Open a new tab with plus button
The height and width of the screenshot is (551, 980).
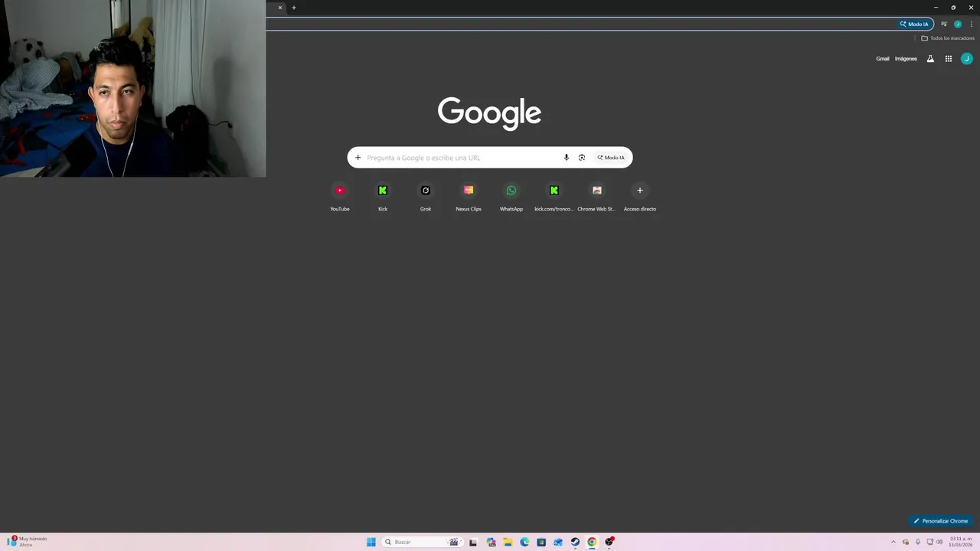tap(294, 8)
